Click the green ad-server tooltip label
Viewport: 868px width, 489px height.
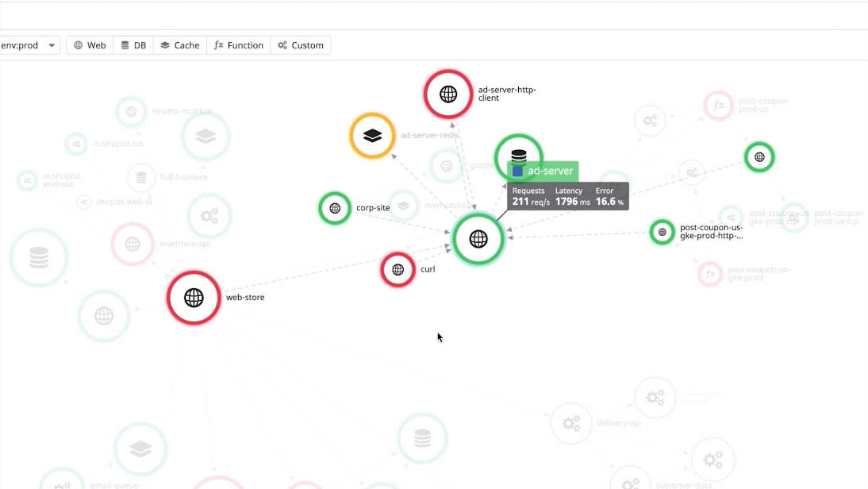click(543, 171)
